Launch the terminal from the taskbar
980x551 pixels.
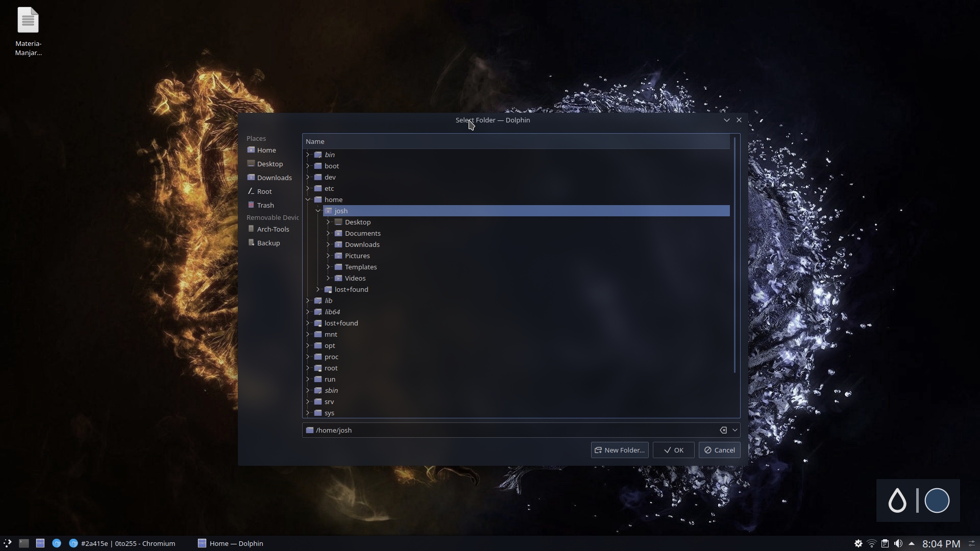(x=24, y=543)
